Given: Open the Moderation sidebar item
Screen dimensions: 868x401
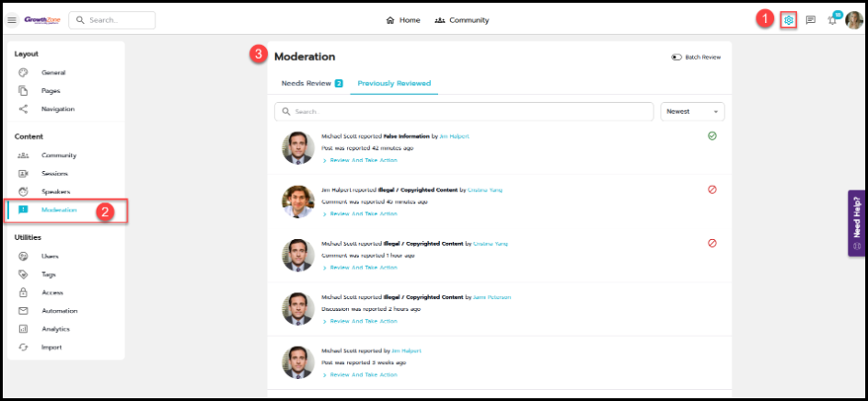Looking at the screenshot, I should 59,210.
